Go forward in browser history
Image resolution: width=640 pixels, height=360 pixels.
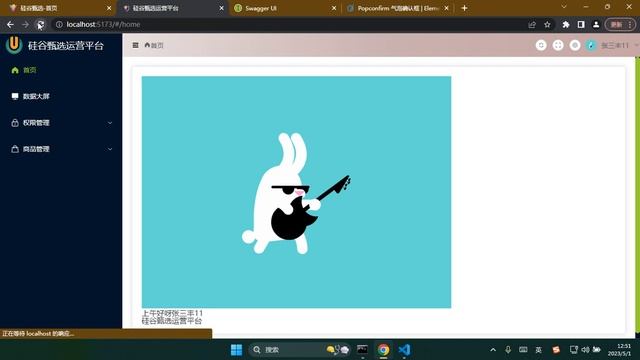click(x=25, y=24)
